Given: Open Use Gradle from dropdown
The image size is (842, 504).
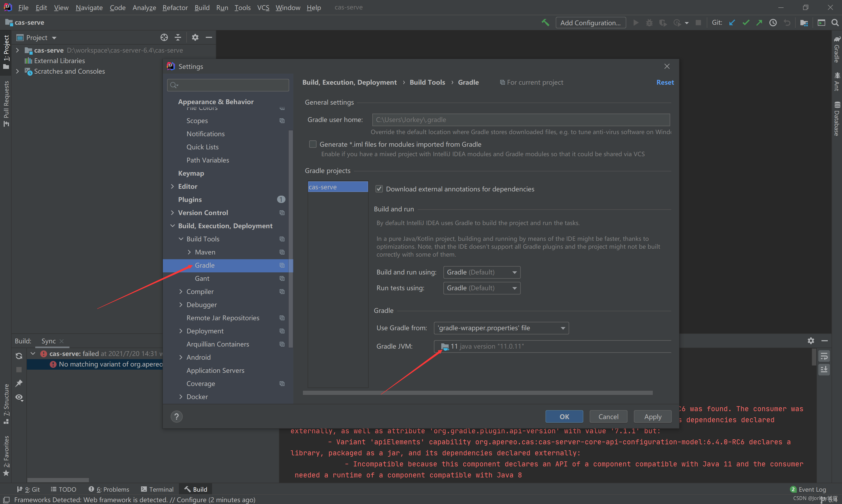Looking at the screenshot, I should tap(501, 328).
